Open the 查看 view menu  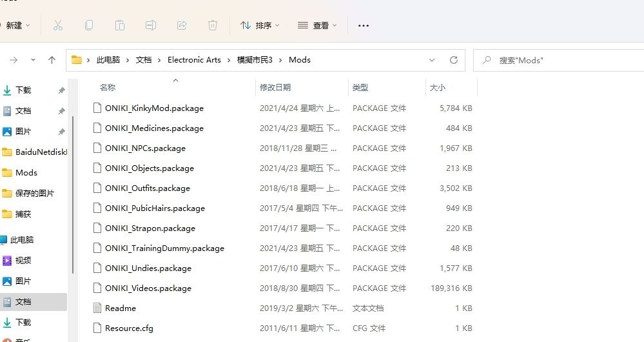(x=317, y=25)
